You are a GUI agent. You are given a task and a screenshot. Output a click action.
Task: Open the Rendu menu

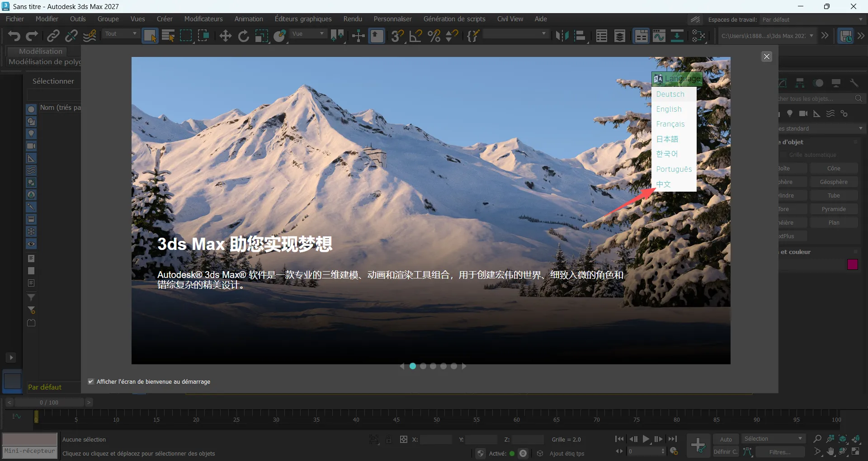353,19
